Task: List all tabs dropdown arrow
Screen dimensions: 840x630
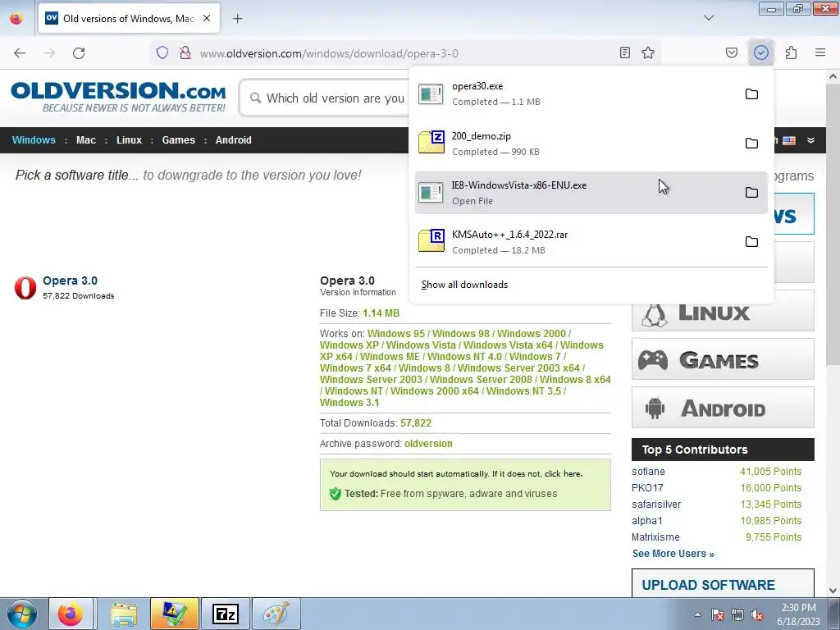Action: pos(708,18)
